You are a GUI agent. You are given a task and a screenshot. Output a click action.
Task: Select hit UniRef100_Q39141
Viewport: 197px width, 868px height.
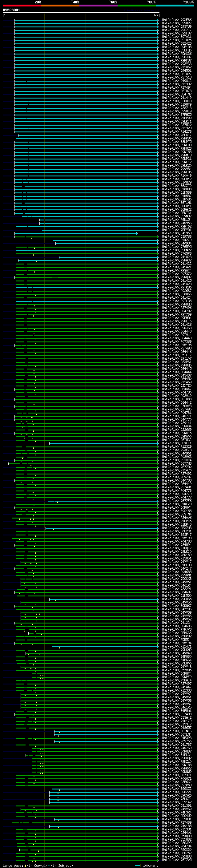point(176,423)
